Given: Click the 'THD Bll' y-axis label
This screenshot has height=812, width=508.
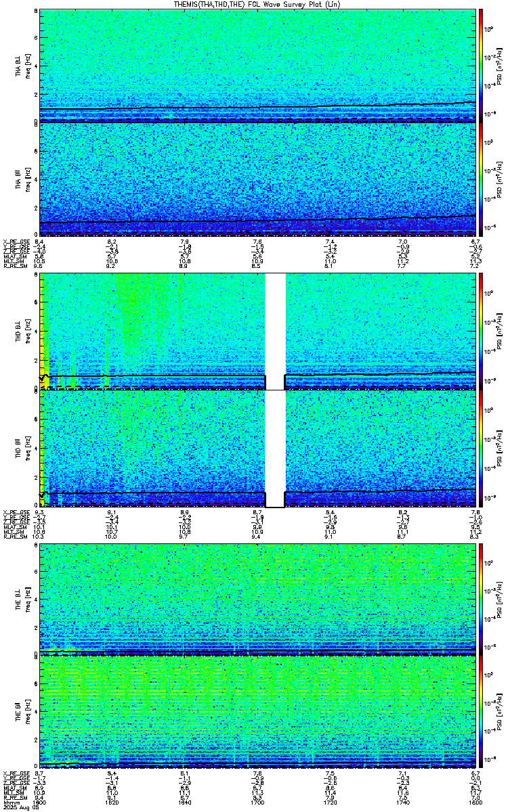Looking at the screenshot, I should 19,450.
